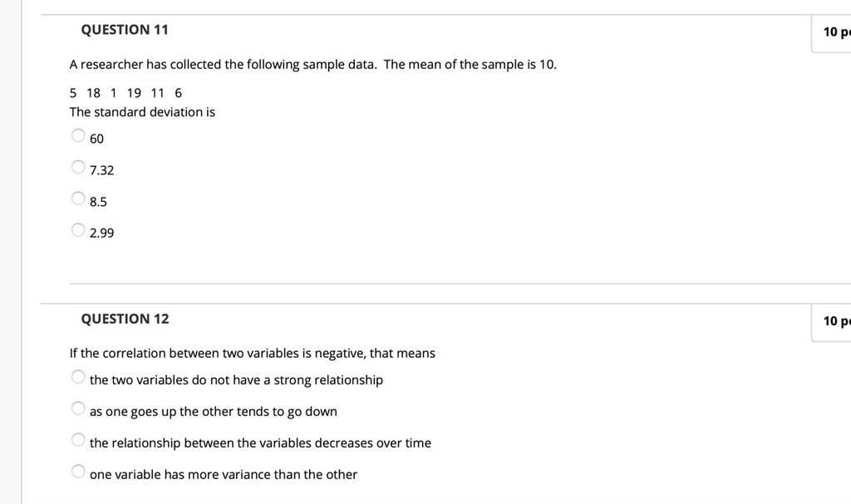Click the number 5 in the sample data
The image size is (851, 504).
tap(73, 93)
